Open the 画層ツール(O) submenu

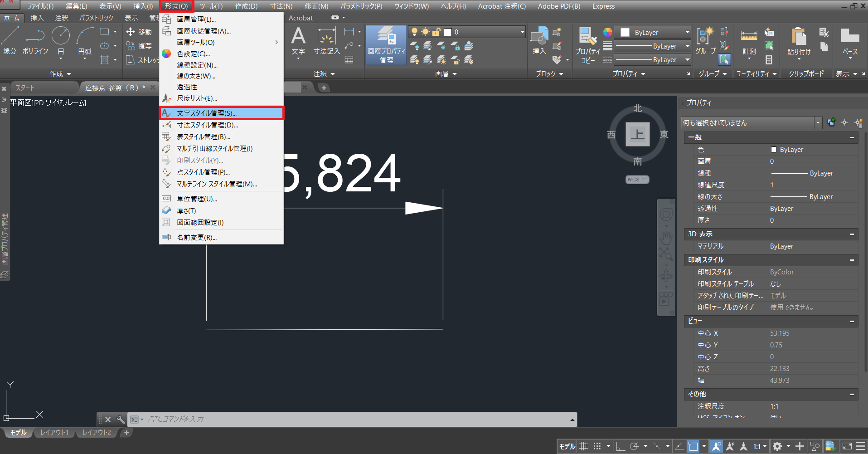[221, 42]
